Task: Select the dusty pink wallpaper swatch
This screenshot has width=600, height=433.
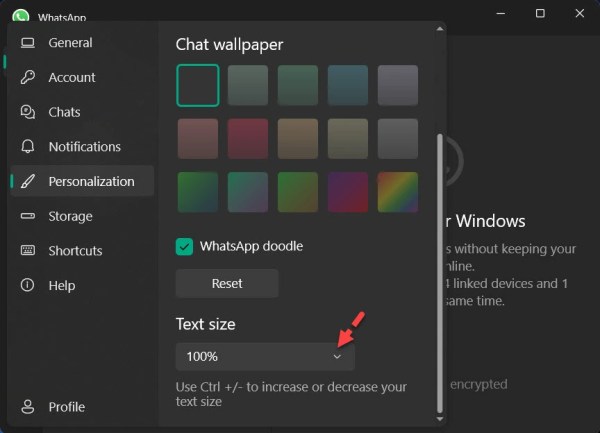Action: click(x=198, y=139)
